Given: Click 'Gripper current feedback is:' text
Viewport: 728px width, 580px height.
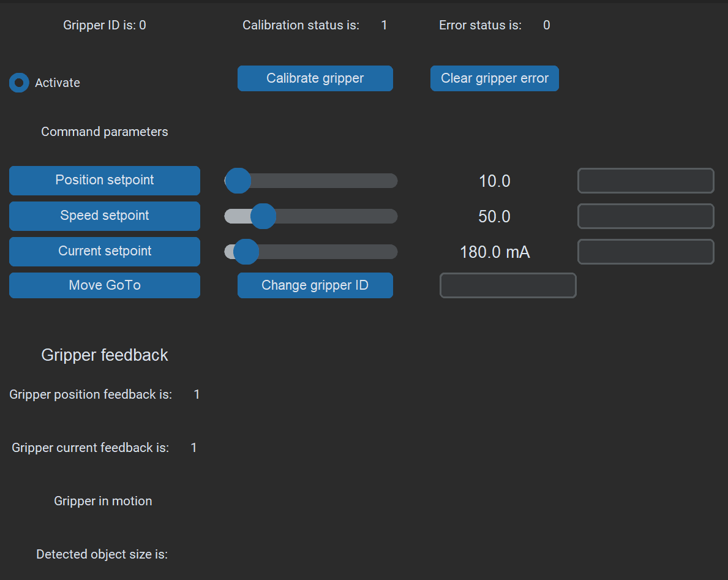Looking at the screenshot, I should (90, 448).
